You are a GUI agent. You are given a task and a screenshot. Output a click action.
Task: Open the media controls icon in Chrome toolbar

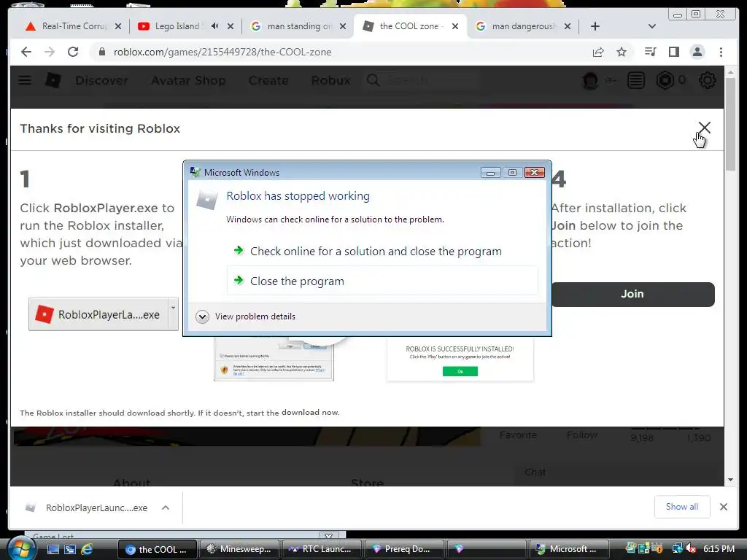pos(650,52)
